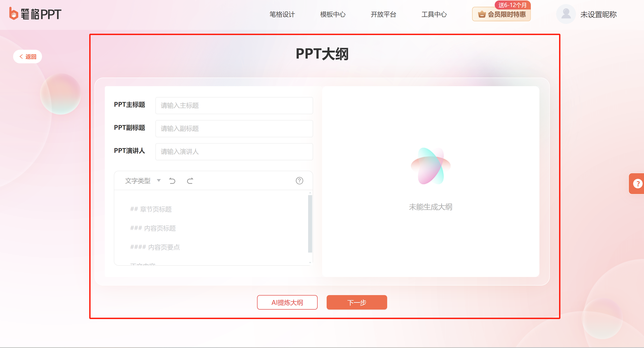644x348 pixels.
Task: Open the 未设置昵称 account menu
Action: coord(598,14)
